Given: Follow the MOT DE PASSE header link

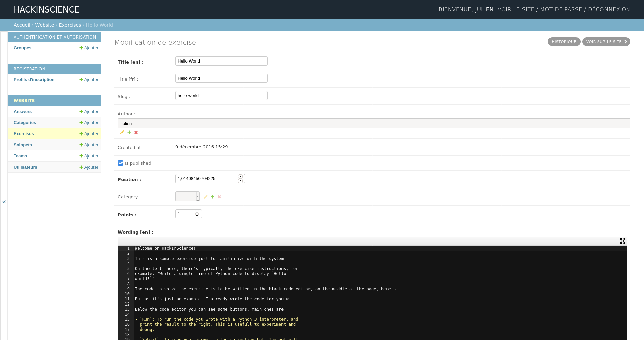Looking at the screenshot, I should 561,9.
